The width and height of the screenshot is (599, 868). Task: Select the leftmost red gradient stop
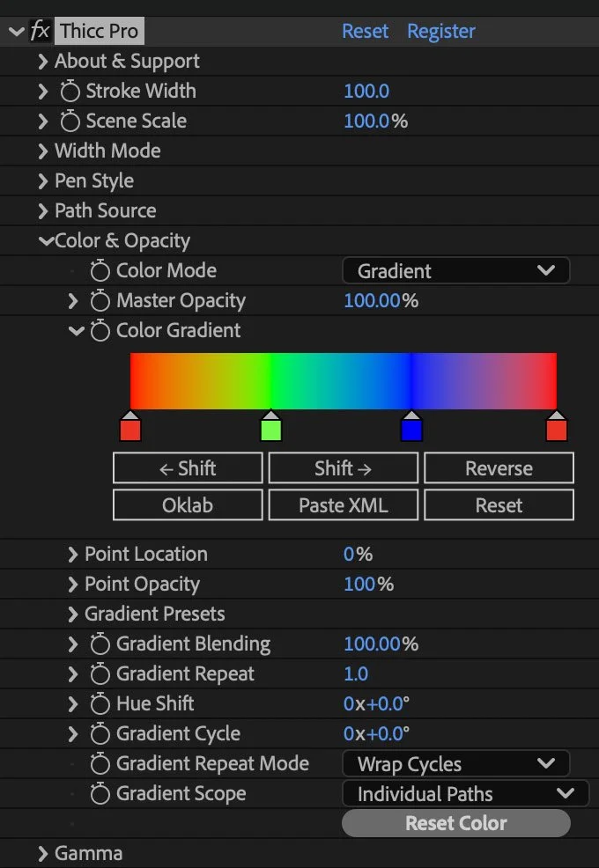coord(130,426)
